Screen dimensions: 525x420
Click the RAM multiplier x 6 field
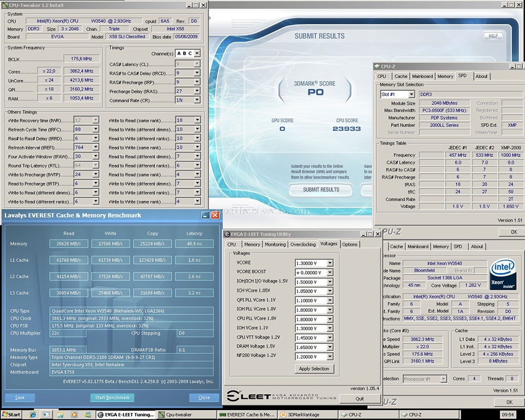pyautogui.click(x=49, y=98)
